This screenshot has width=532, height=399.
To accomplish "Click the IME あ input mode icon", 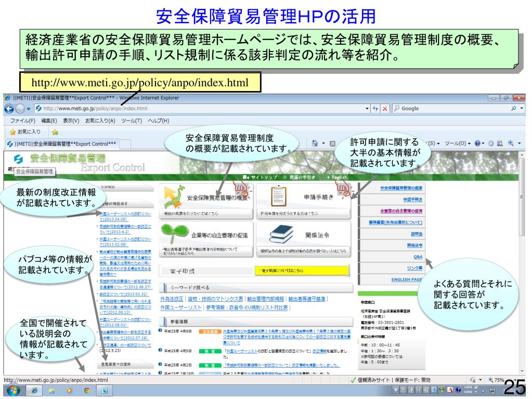I will [403, 390].
